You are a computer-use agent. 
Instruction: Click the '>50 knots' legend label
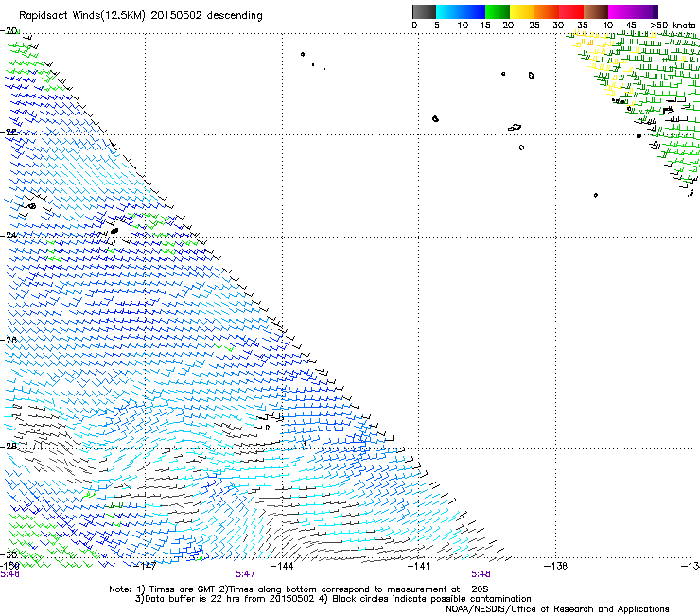tap(673, 26)
